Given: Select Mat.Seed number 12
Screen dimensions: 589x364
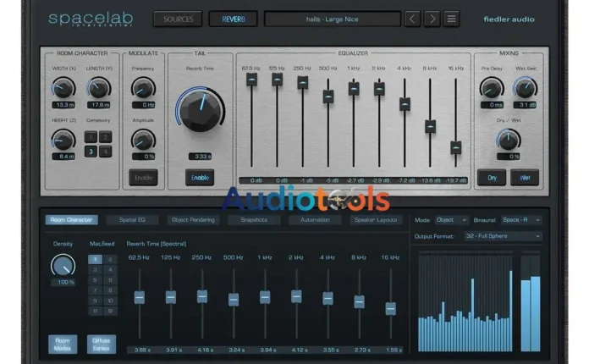Looking at the screenshot, I should click(110, 311).
